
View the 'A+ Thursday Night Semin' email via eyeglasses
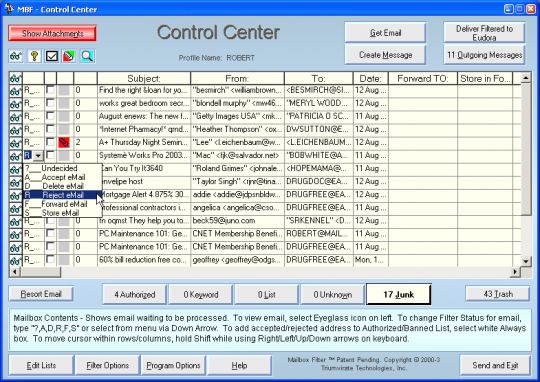pos(16,144)
